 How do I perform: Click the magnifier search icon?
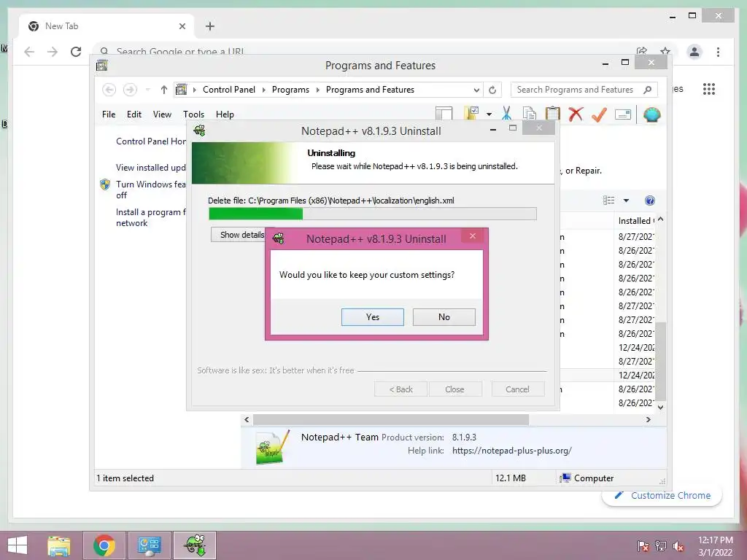coord(648,90)
